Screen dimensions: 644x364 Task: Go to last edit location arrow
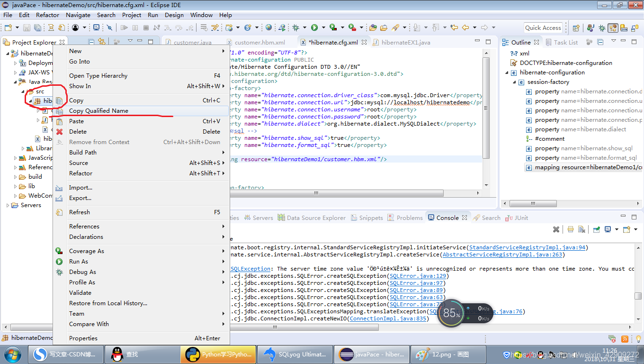coord(454,27)
